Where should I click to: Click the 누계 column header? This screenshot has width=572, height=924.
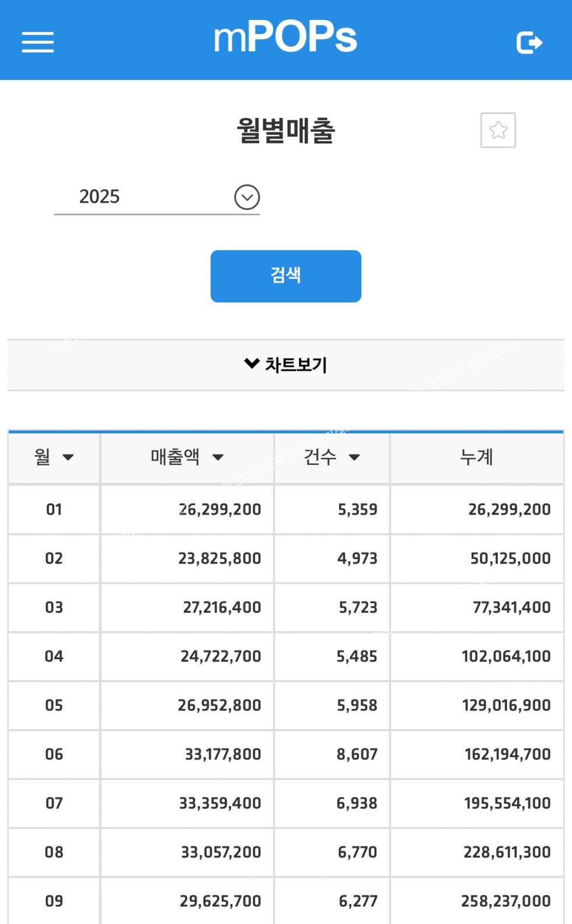[x=476, y=457]
